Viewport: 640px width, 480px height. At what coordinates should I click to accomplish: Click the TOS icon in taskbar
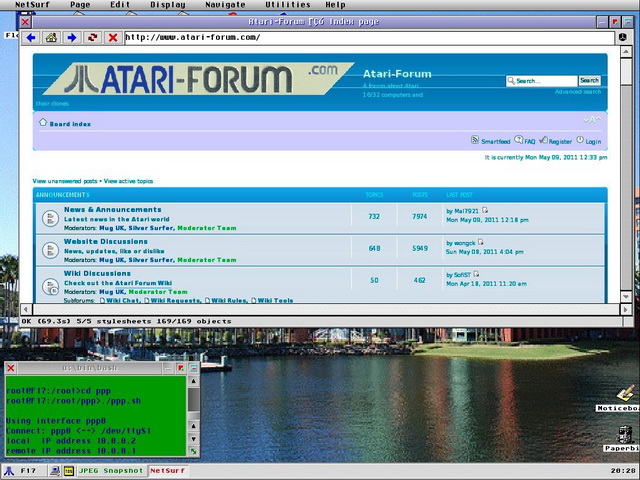(69, 471)
